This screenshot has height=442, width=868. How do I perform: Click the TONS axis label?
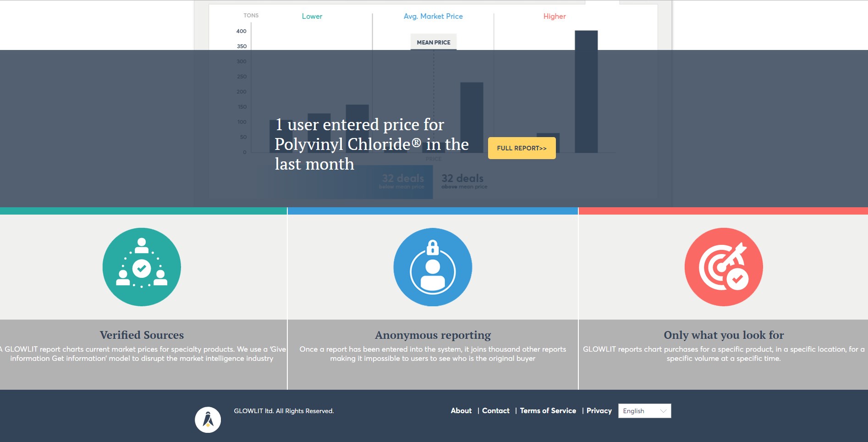click(251, 16)
